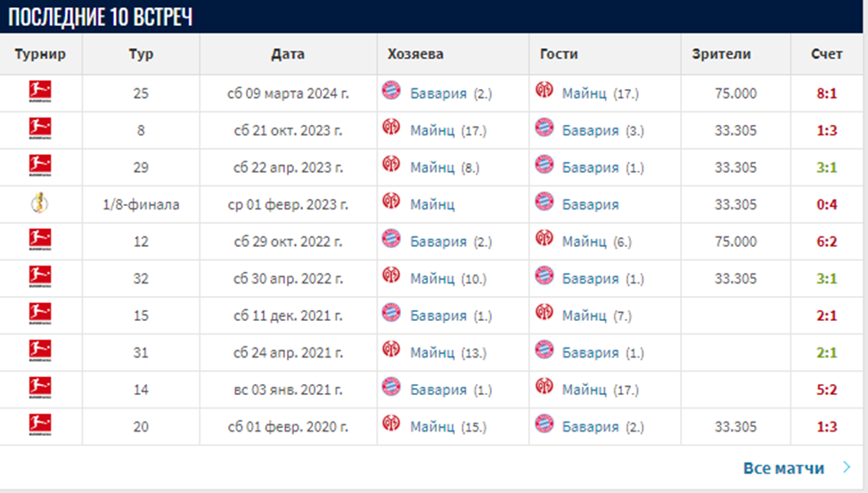The width and height of the screenshot is (868, 493).
Task: Open the 0:4 cup match score
Action: (826, 204)
